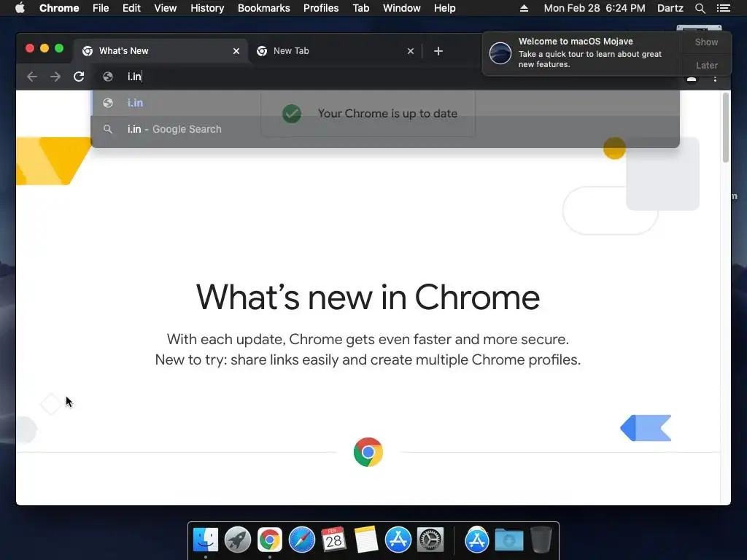Viewport: 747px width, 560px height.
Task: Open the Tab menu
Action: pos(360,8)
